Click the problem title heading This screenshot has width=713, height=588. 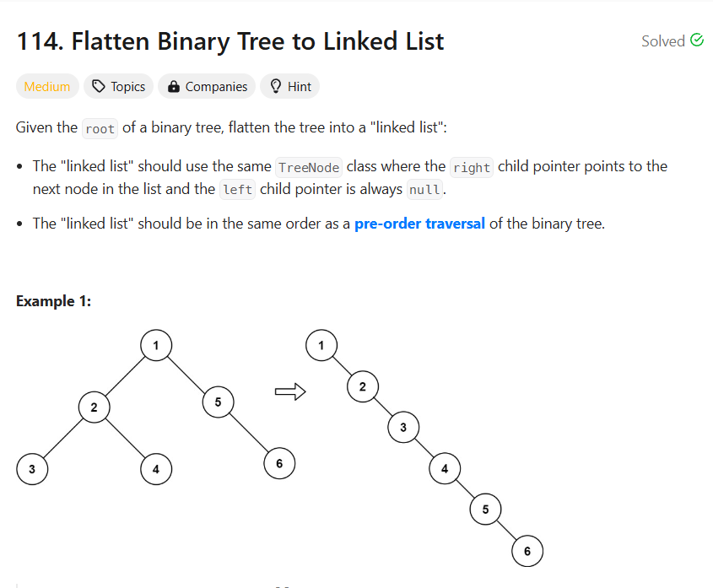[230, 41]
